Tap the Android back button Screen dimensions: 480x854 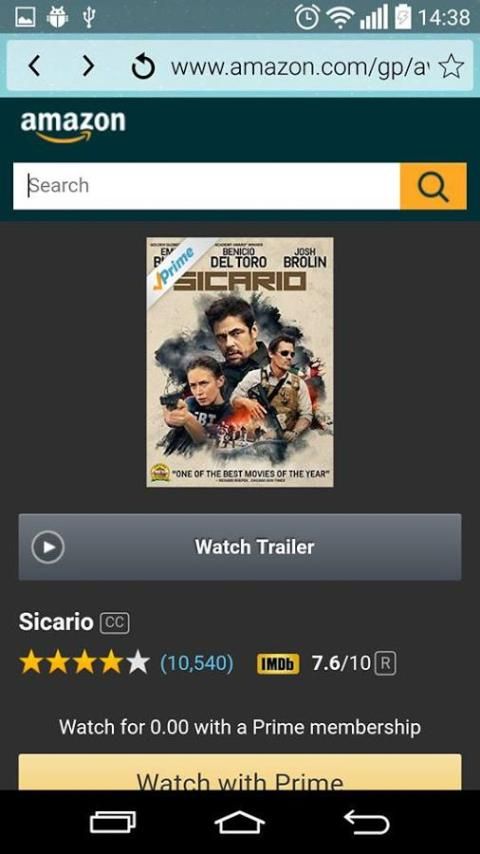[x=367, y=822]
